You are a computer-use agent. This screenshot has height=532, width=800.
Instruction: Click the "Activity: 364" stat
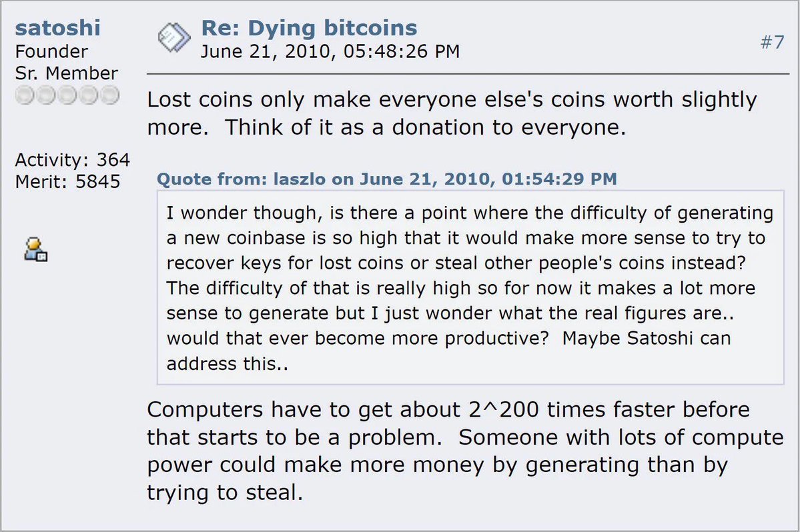point(72,160)
